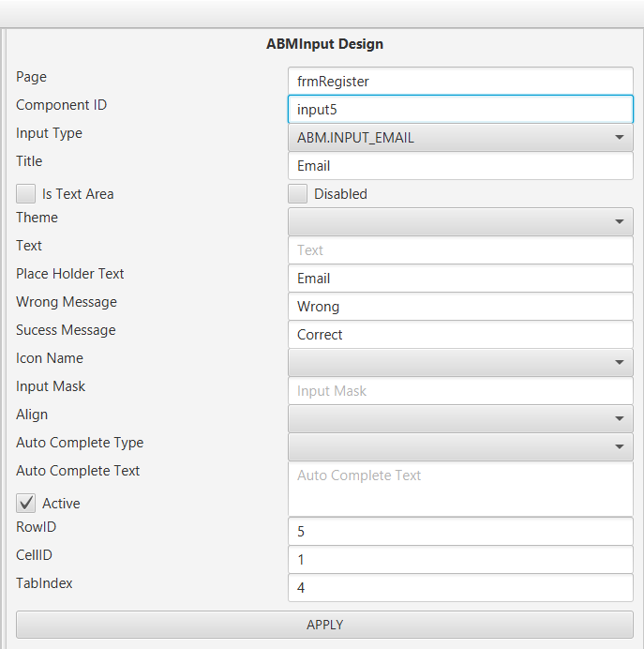Enable the Disabled checkbox
Image resolution: width=644 pixels, height=649 pixels.
(298, 194)
